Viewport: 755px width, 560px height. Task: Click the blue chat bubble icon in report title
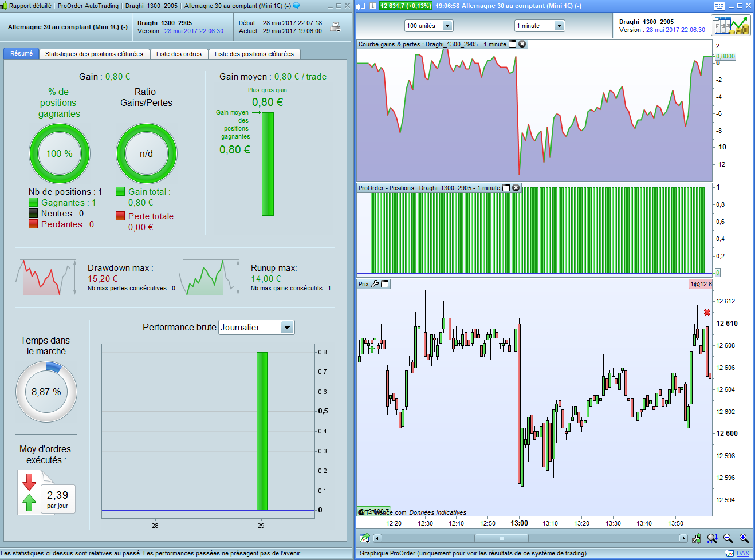coord(296,6)
